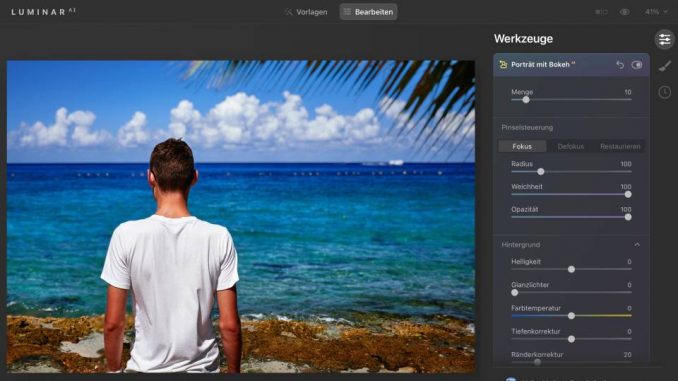The height and width of the screenshot is (381, 678).
Task: Reset Porträt mit Bokeh with undo arrow
Action: pos(620,65)
